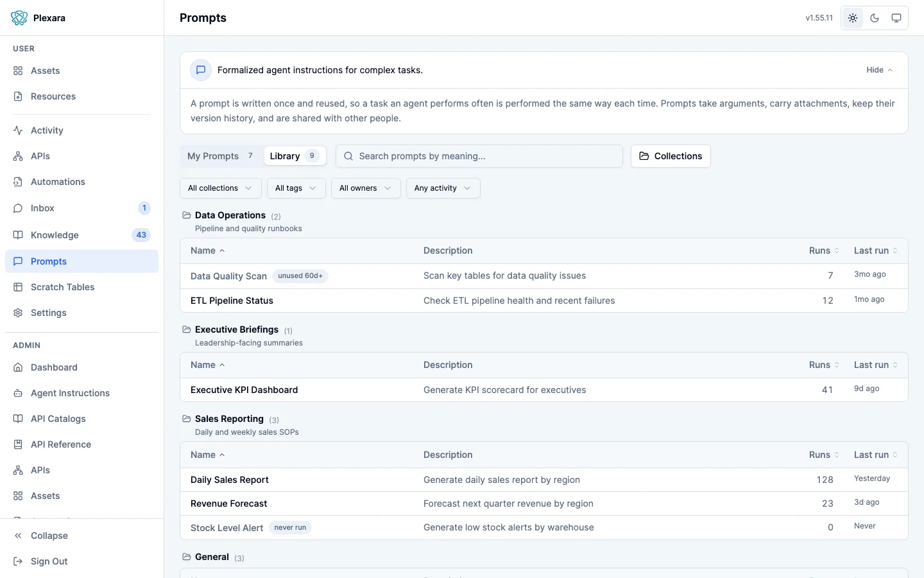Click the Dashboard home icon
Image resolution: width=924 pixels, height=578 pixels.
(18, 367)
